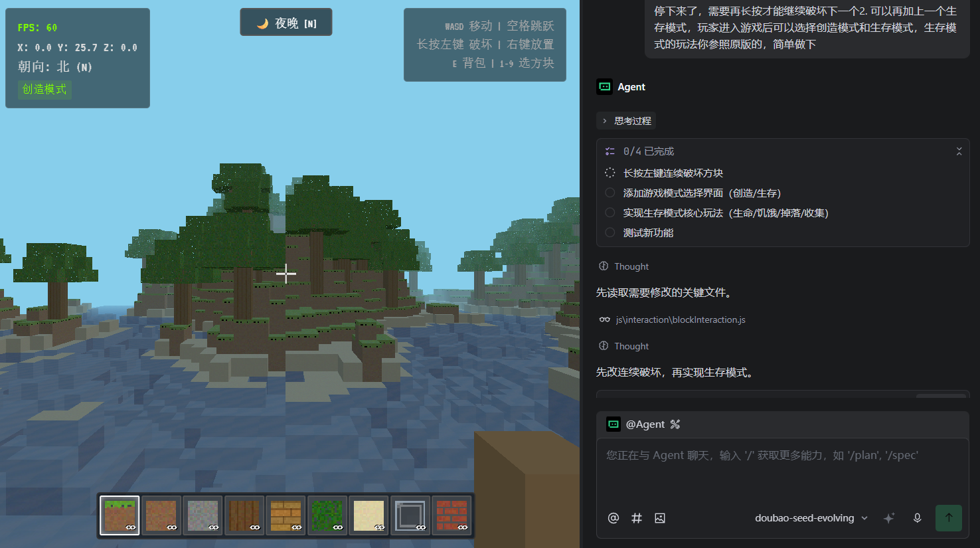980x548 pixels.
Task: Click the task 实现生存模式核心玩法 circle
Action: coord(610,213)
